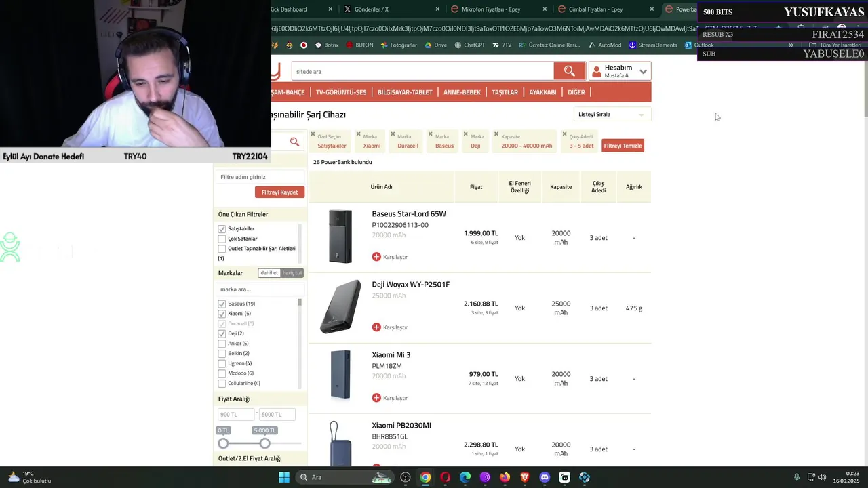The image size is (868, 488).
Task: Check the Ugreen (4) brand checkbox
Action: (222, 363)
